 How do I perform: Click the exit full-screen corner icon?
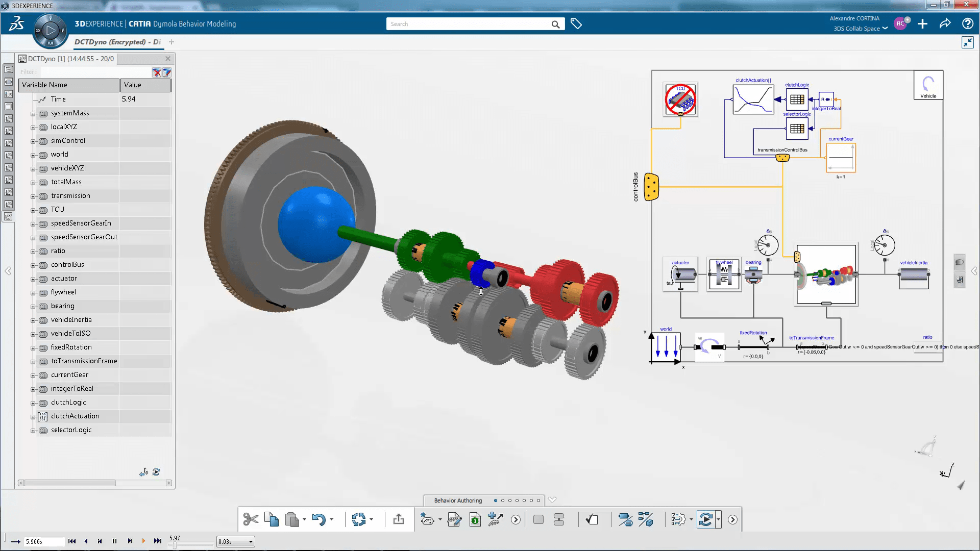coord(968,42)
